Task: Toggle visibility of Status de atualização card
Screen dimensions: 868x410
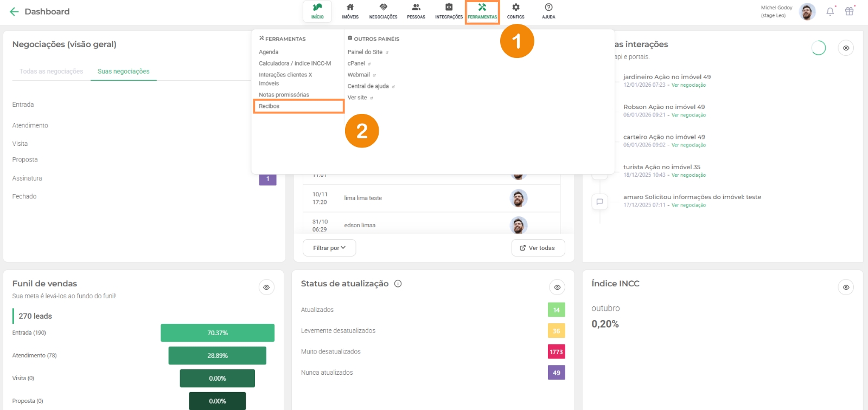Action: (557, 287)
